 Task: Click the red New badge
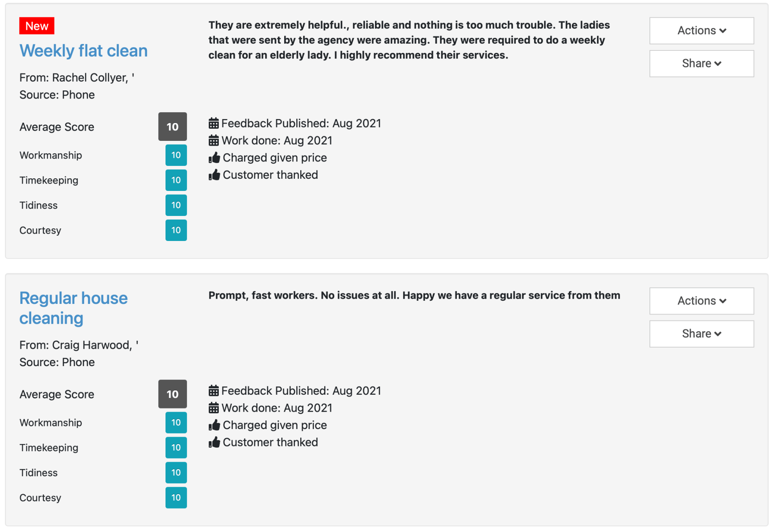pos(37,26)
